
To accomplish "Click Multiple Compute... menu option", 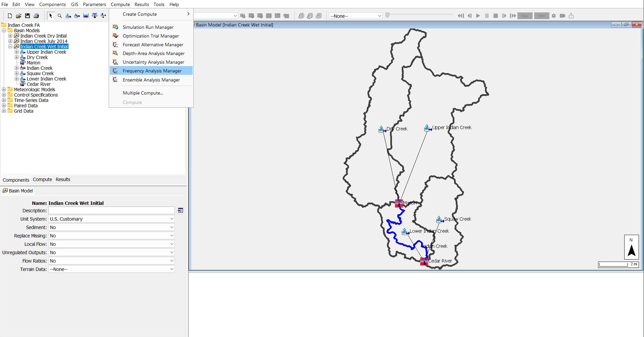I will pos(143,93).
